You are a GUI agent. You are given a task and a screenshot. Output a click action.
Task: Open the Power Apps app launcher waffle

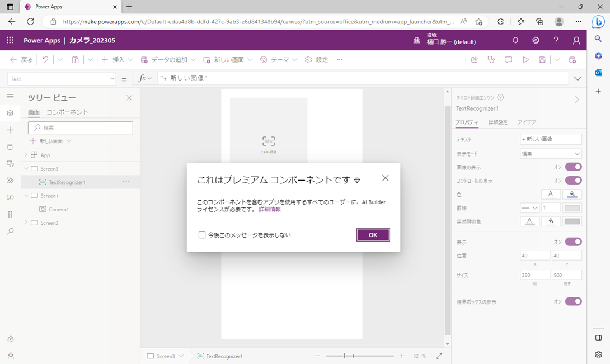pos(10,40)
